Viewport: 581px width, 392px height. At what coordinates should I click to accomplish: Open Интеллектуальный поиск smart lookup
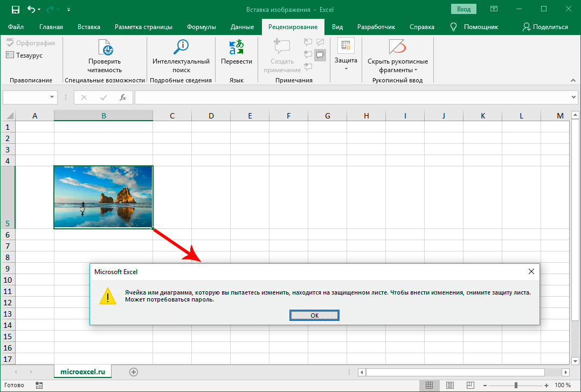pos(181,56)
